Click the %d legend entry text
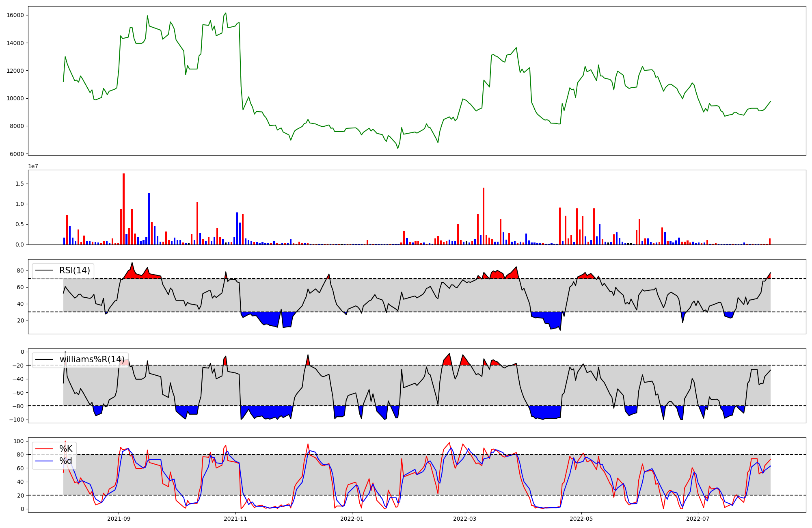The width and height of the screenshot is (812, 528). 66,461
